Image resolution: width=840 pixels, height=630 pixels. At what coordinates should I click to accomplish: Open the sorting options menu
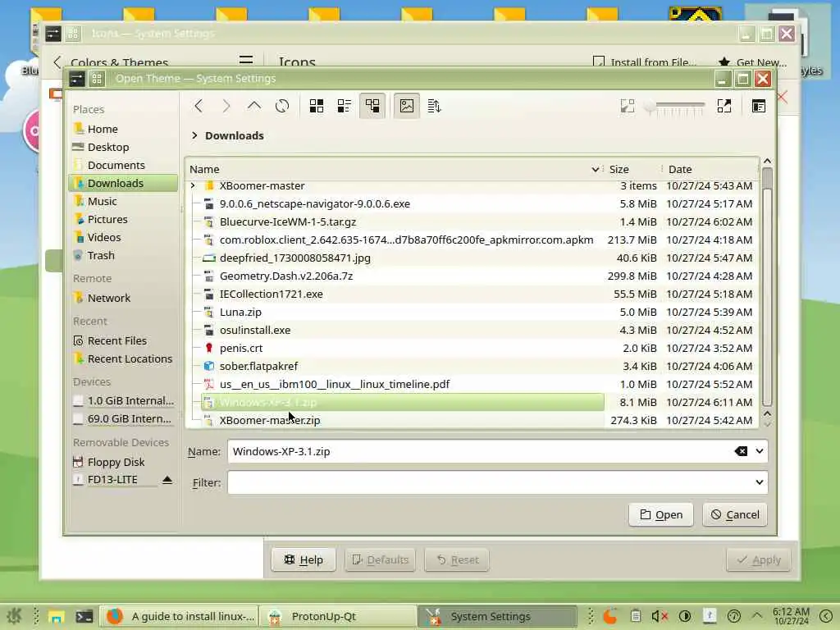tap(434, 106)
